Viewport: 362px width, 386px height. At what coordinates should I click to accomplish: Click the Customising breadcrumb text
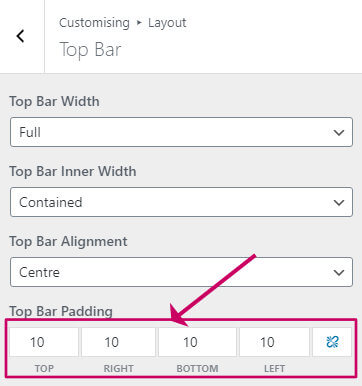(x=94, y=23)
